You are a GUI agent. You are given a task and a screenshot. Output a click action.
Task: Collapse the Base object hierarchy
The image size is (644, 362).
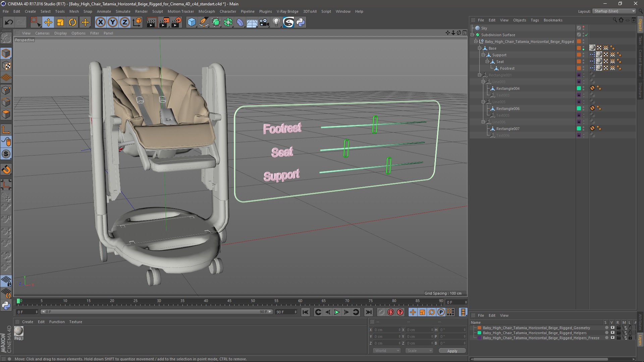(480, 48)
